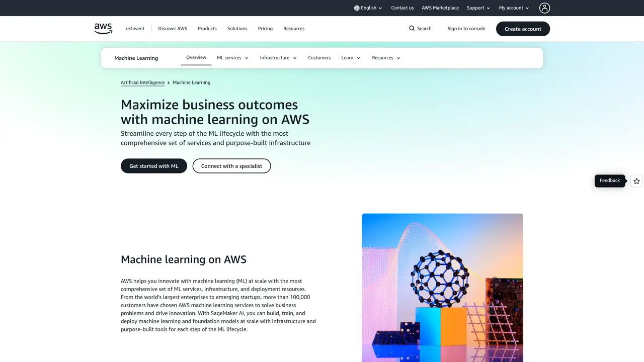This screenshot has width=644, height=362.
Task: Click Get started with ML button
Action: [x=154, y=166]
